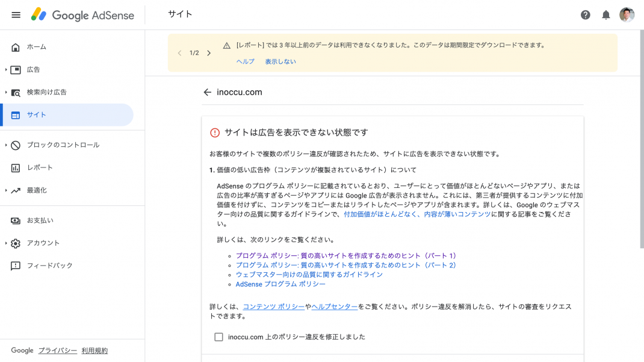
Task: Open the policy hints パート 2 link
Action: (346, 266)
